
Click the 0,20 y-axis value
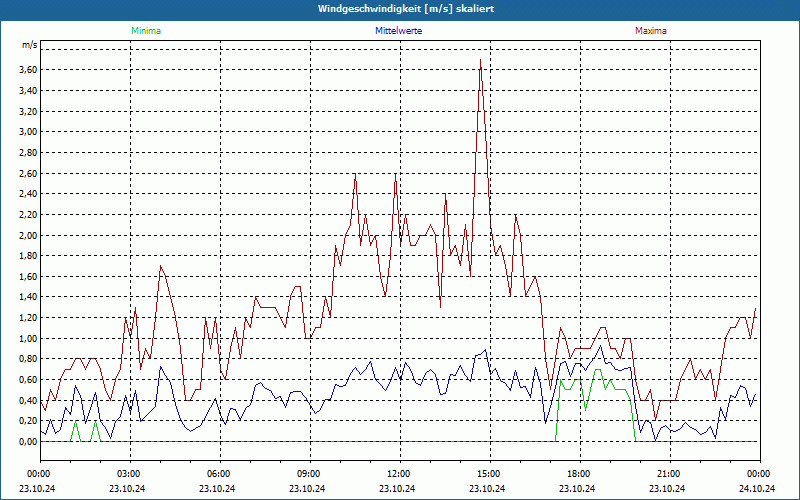click(x=28, y=421)
